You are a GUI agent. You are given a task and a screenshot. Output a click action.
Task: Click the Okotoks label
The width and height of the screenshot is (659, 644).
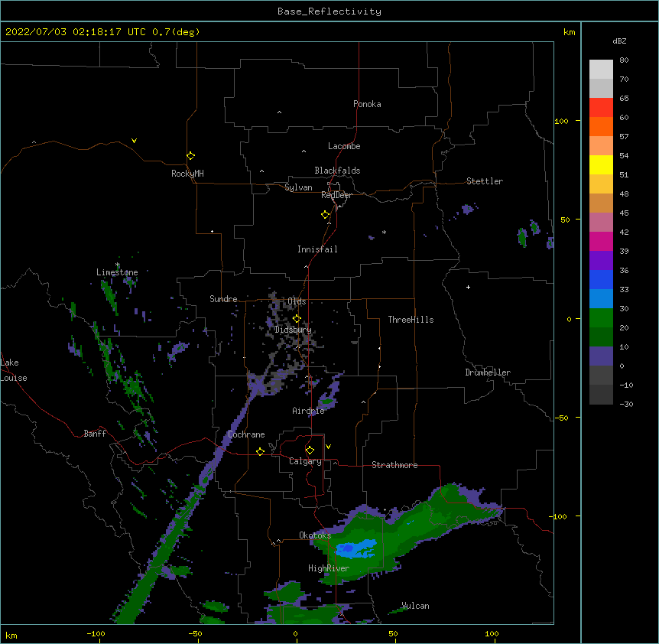pos(315,535)
